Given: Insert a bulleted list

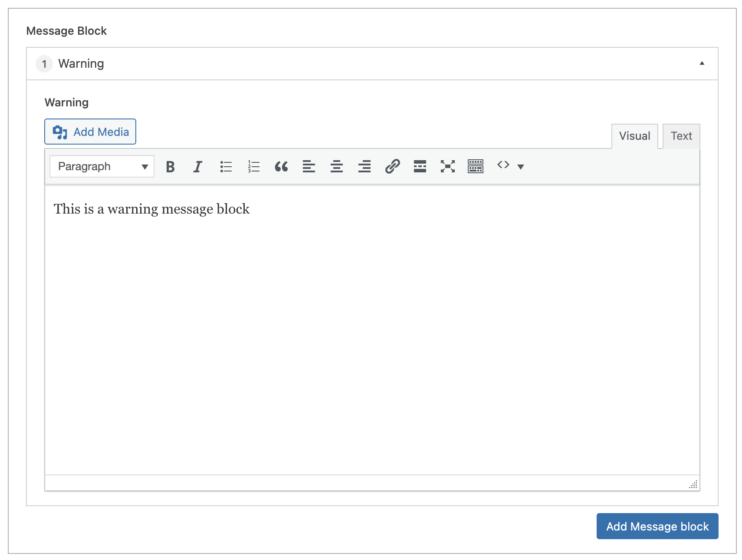Looking at the screenshot, I should click(226, 167).
